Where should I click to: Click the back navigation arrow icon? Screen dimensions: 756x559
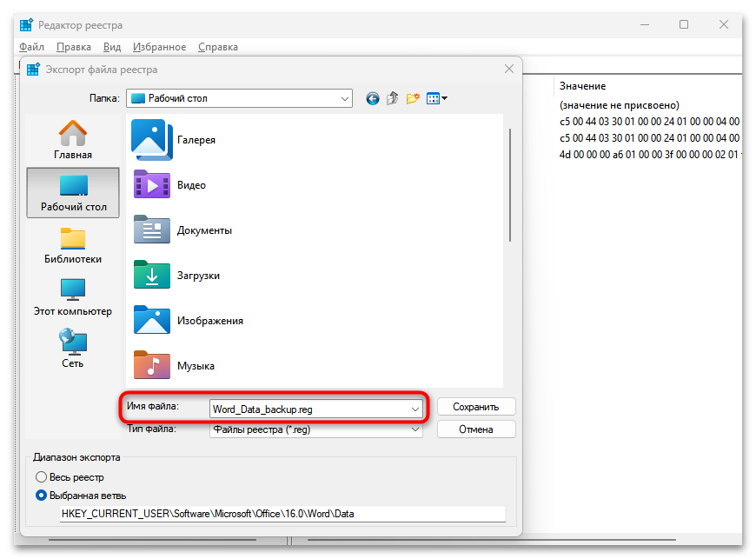[372, 98]
